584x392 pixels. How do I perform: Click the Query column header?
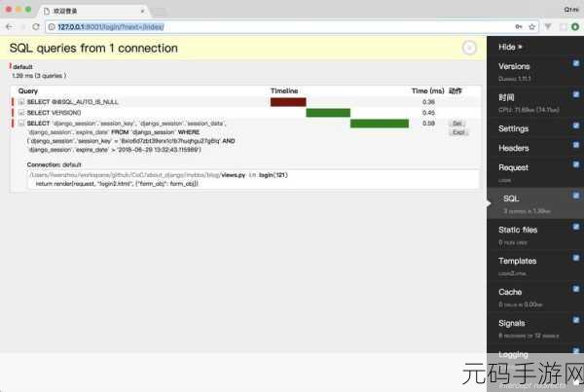28,90
